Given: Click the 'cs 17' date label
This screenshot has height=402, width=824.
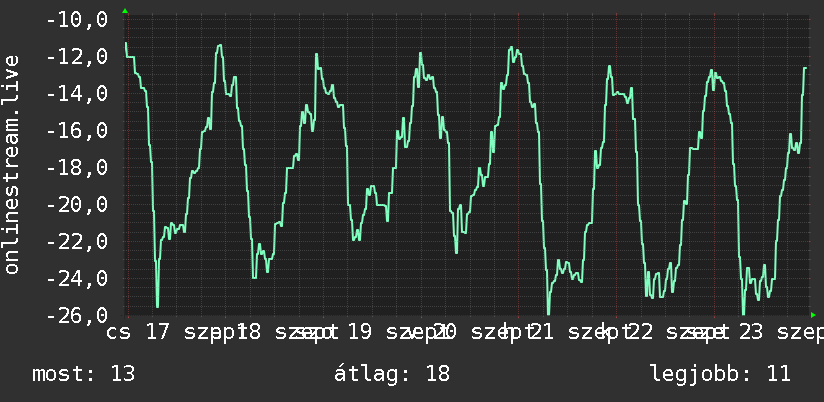Looking at the screenshot, I should click(x=139, y=332).
